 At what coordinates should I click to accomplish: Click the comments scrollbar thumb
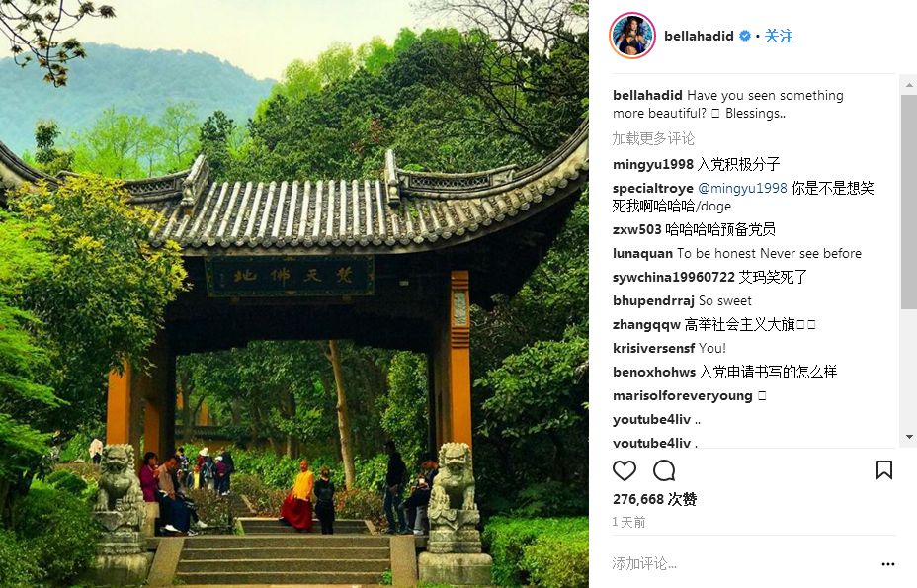click(x=909, y=202)
